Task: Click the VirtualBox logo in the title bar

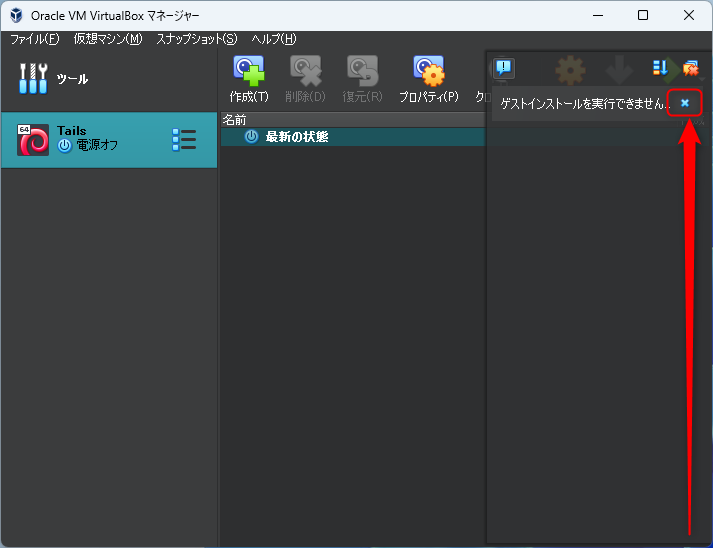Action: (16, 15)
